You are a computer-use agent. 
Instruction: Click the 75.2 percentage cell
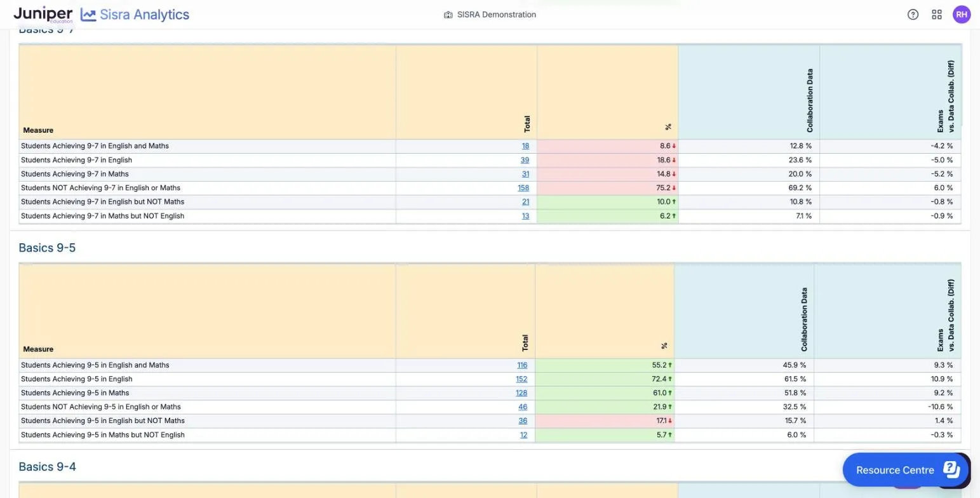click(607, 188)
